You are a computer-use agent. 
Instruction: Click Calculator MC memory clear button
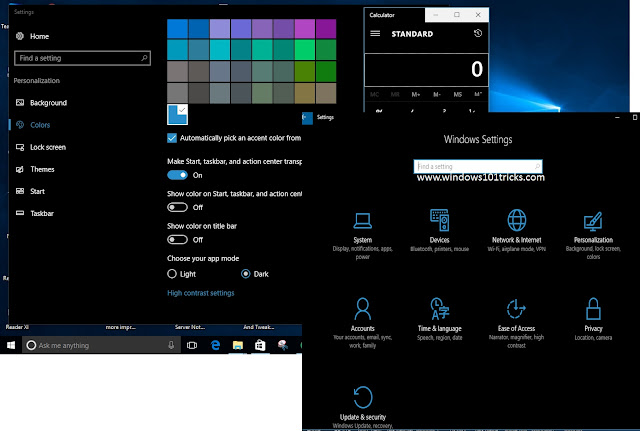374,94
